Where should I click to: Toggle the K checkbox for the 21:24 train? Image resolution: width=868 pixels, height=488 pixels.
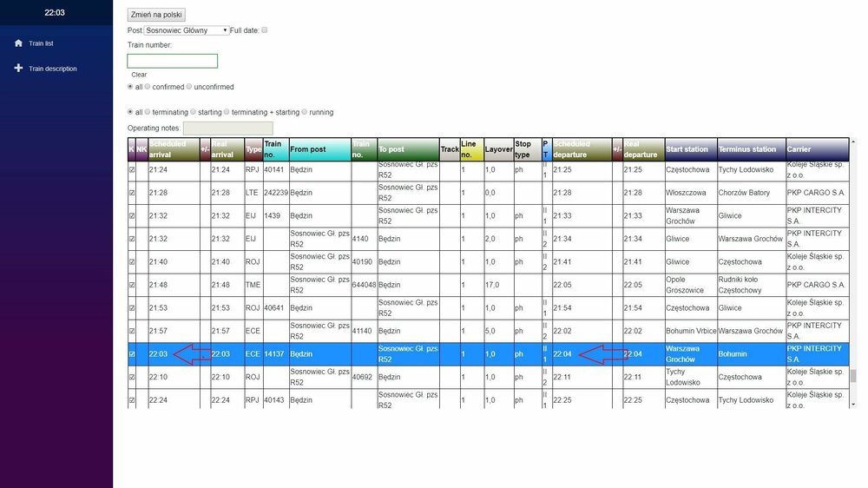[132, 169]
